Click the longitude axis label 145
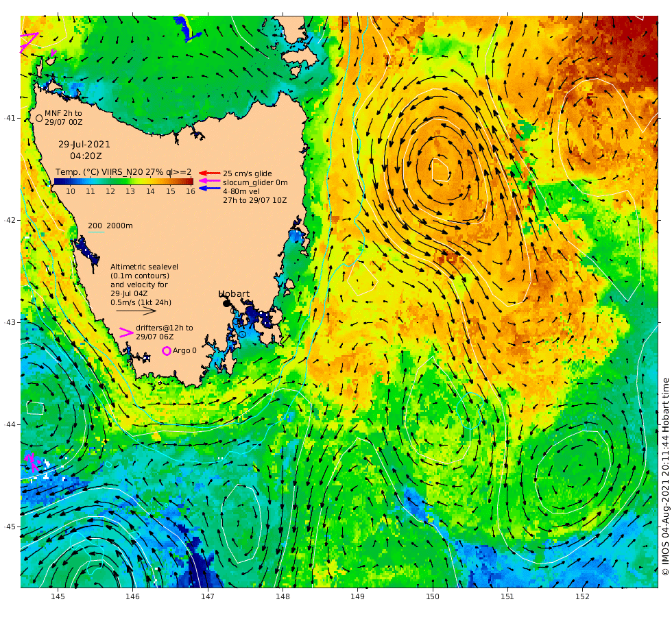672x617 pixels. click(58, 596)
